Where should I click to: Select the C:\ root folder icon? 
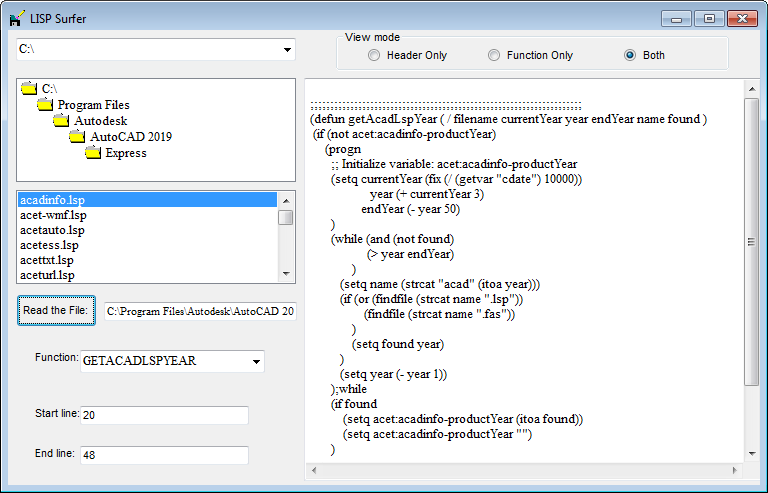click(x=29, y=89)
